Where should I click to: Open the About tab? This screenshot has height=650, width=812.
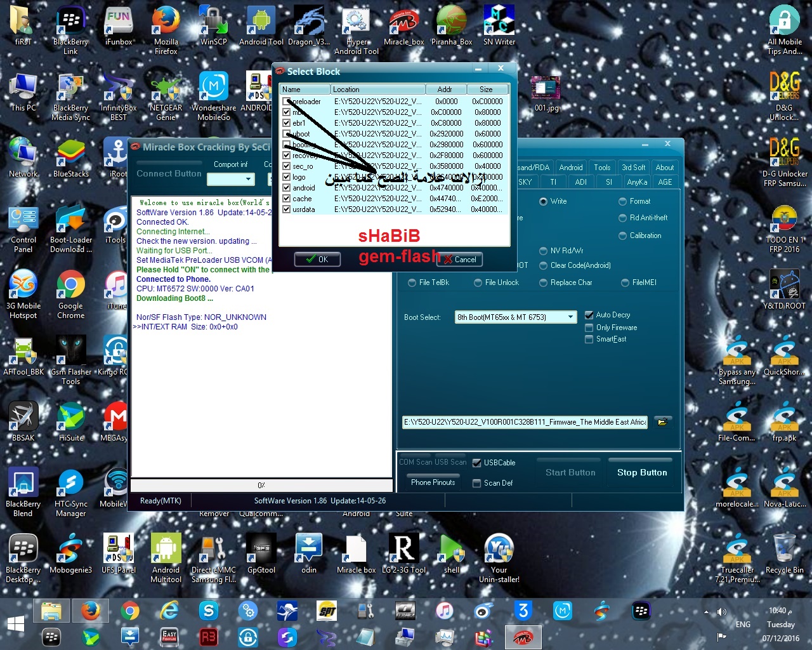(x=664, y=168)
